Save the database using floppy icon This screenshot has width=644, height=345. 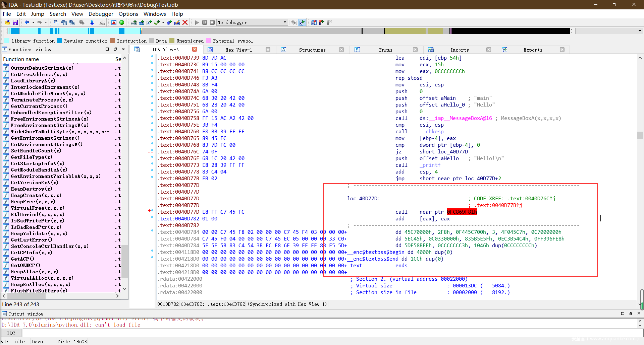pyautogui.click(x=15, y=22)
